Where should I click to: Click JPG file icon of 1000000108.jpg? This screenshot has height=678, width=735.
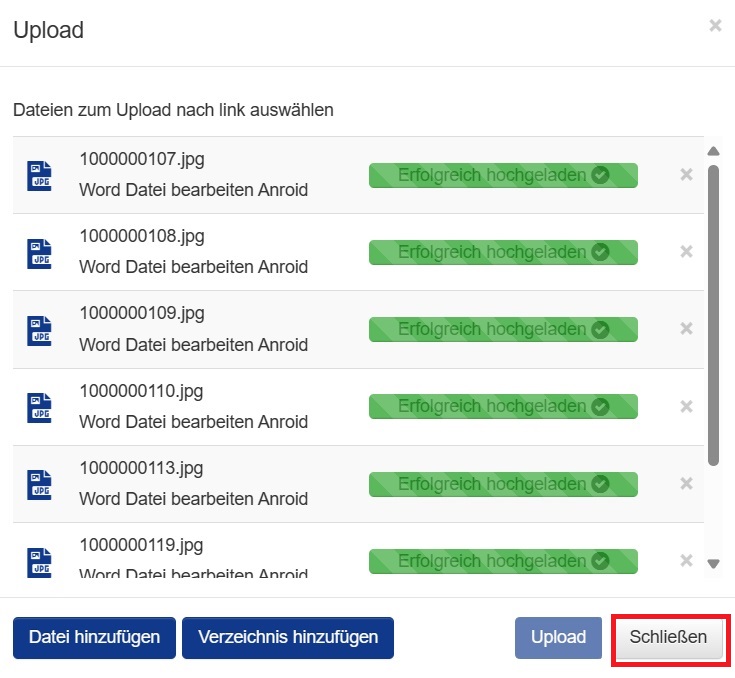tap(39, 254)
